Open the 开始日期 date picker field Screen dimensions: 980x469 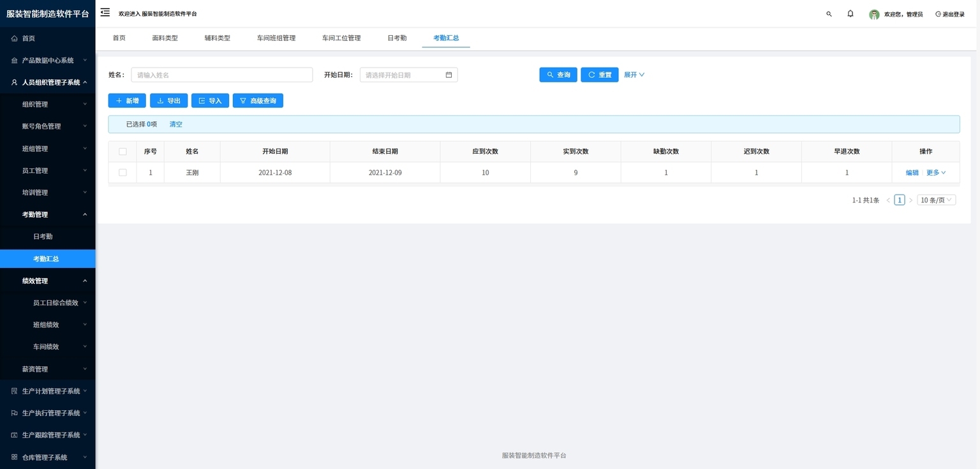[409, 75]
